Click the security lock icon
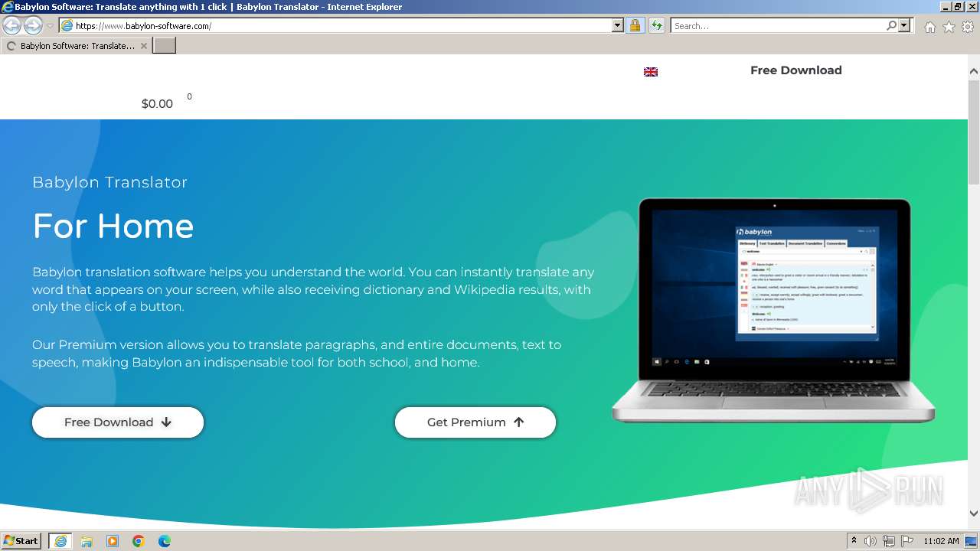 635,26
